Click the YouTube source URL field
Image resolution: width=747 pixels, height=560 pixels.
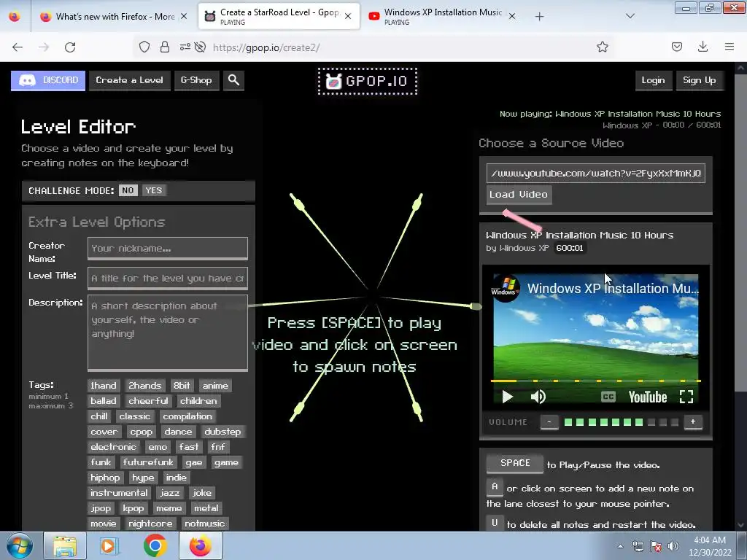pyautogui.click(x=595, y=173)
